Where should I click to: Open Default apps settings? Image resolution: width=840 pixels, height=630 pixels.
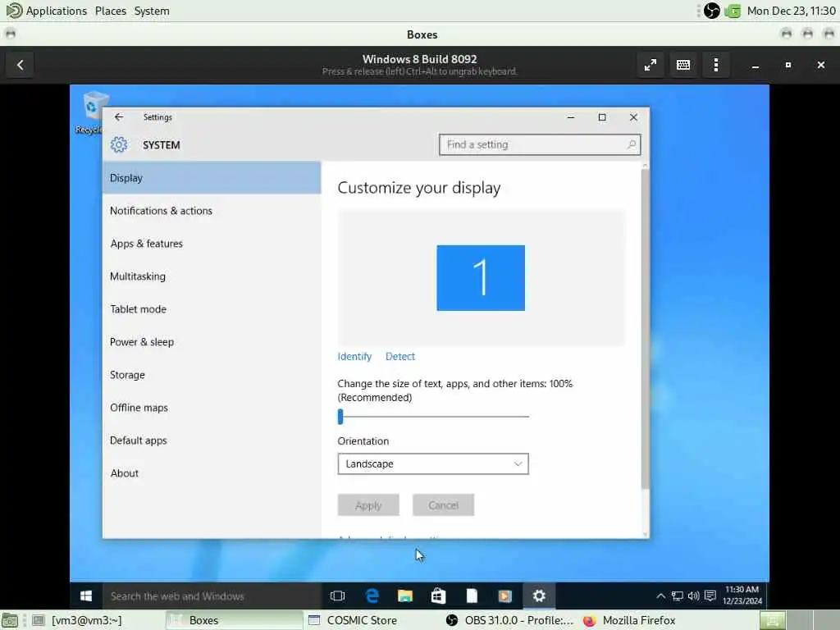[212, 441]
